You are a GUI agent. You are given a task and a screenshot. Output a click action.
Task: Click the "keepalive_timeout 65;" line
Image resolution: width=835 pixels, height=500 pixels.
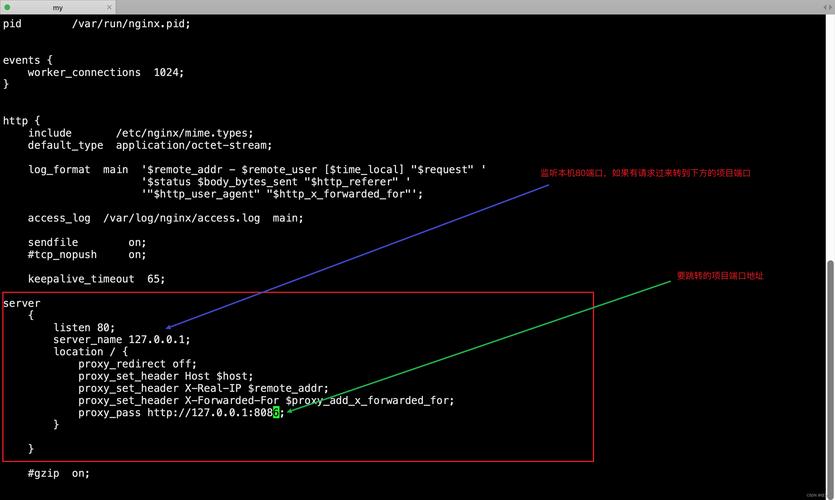[x=96, y=279]
